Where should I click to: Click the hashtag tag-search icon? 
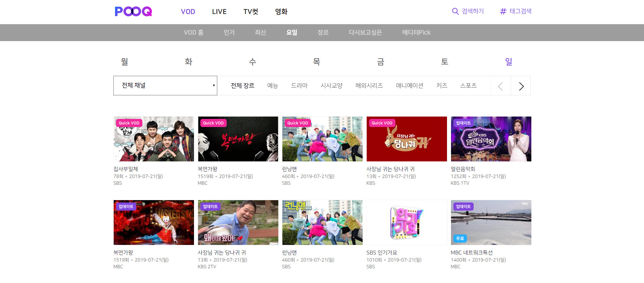[503, 11]
